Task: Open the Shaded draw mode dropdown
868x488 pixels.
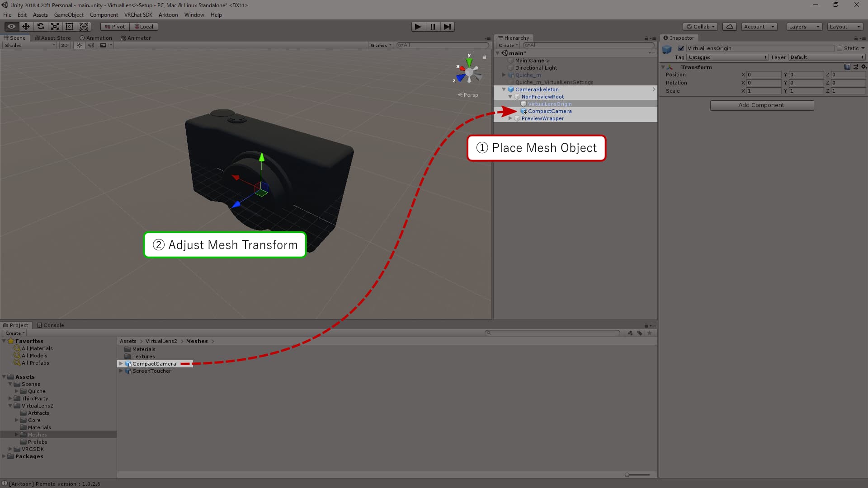Action: [x=30, y=45]
